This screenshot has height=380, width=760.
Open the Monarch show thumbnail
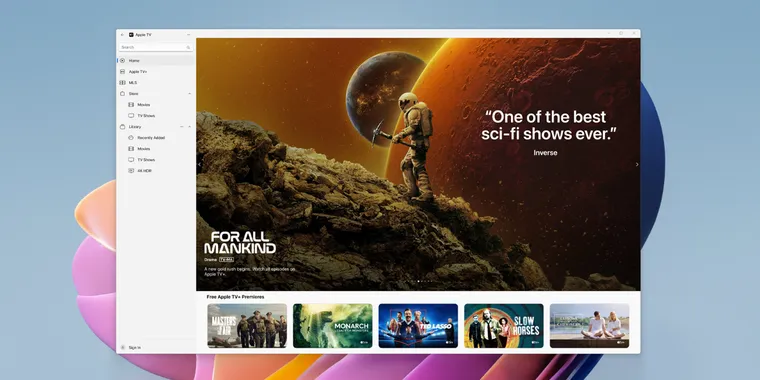[x=332, y=326]
